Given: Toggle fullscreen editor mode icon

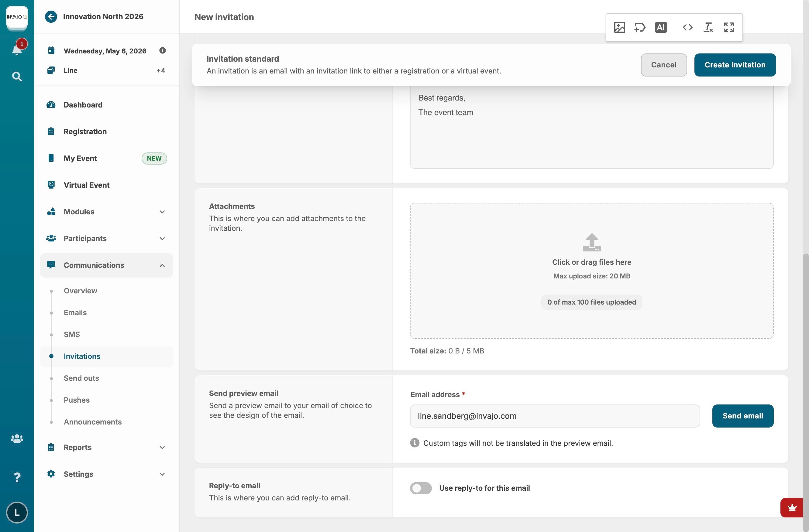Looking at the screenshot, I should [x=729, y=28].
